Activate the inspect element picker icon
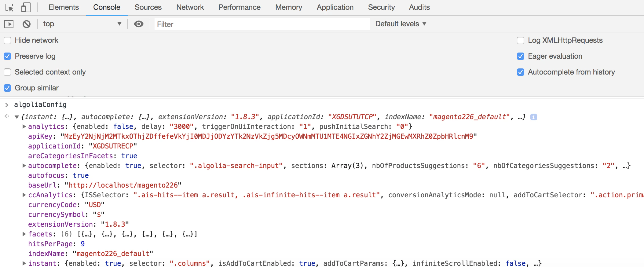 (9, 8)
